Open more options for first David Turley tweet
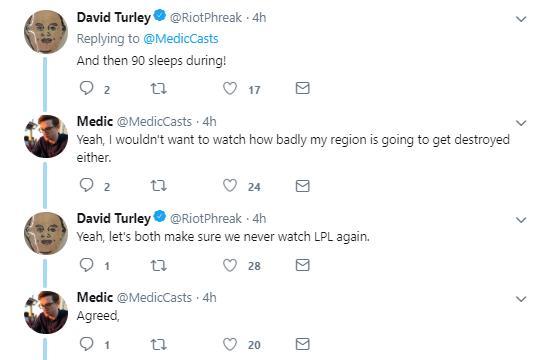This screenshot has height=360, width=543. [521, 19]
